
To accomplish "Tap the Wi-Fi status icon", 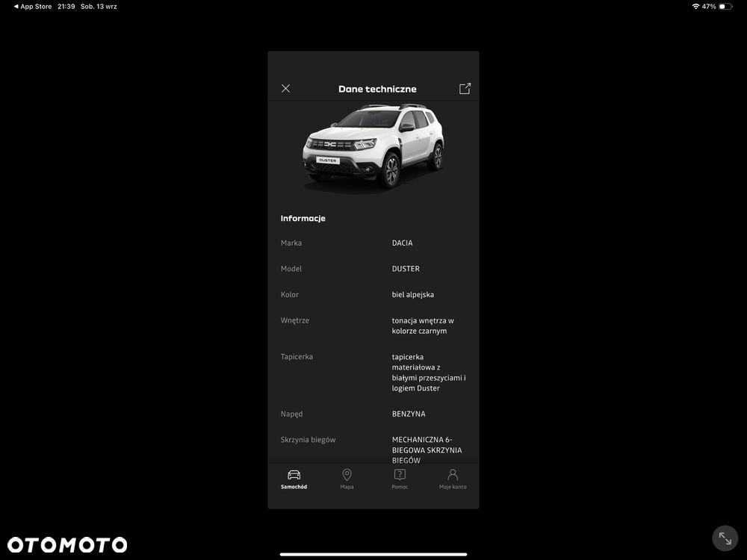I will coord(695,7).
